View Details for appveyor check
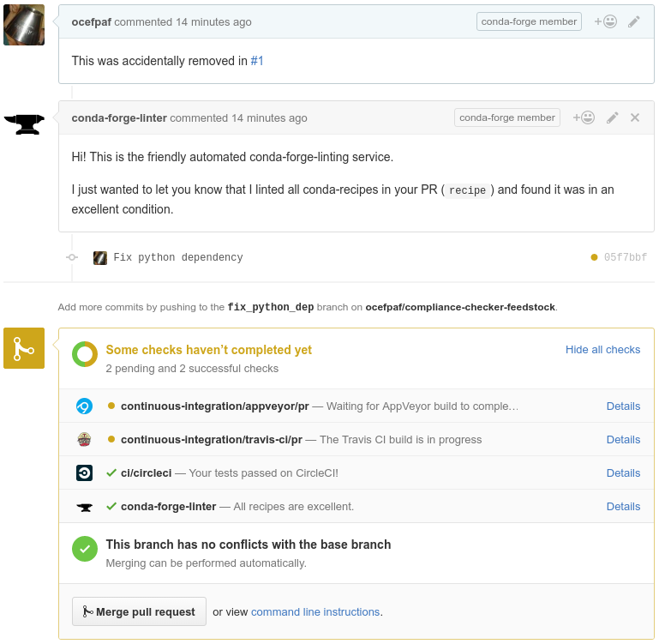The image size is (659, 644). [x=623, y=406]
